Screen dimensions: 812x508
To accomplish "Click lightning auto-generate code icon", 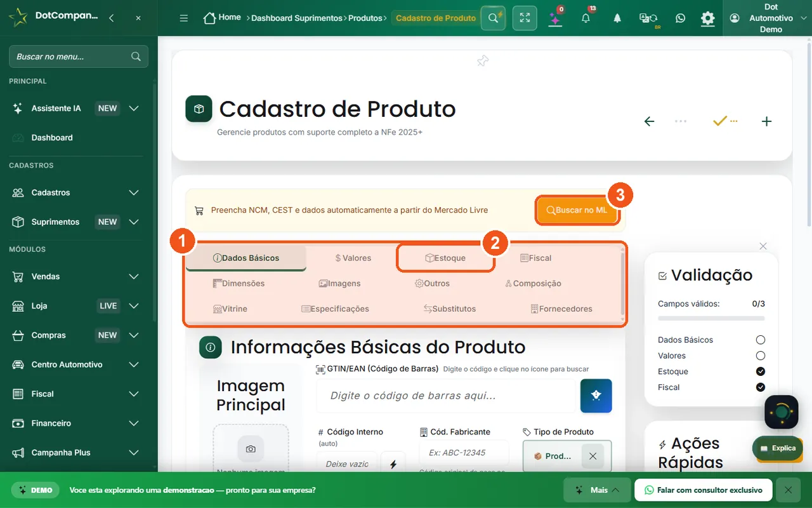I will pyautogui.click(x=393, y=464).
